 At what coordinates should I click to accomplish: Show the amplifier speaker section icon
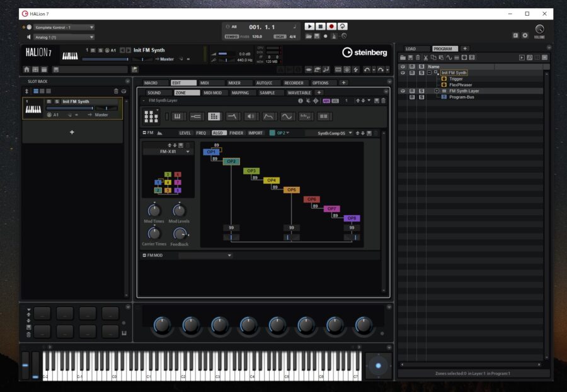pos(251,116)
